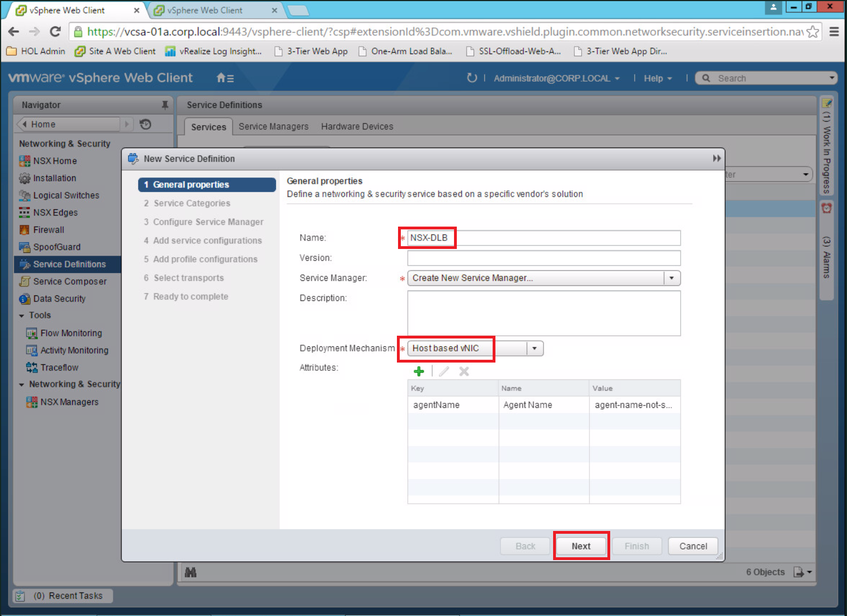The width and height of the screenshot is (847, 616).
Task: Click the vSphere home menu icon
Action: tap(225, 78)
